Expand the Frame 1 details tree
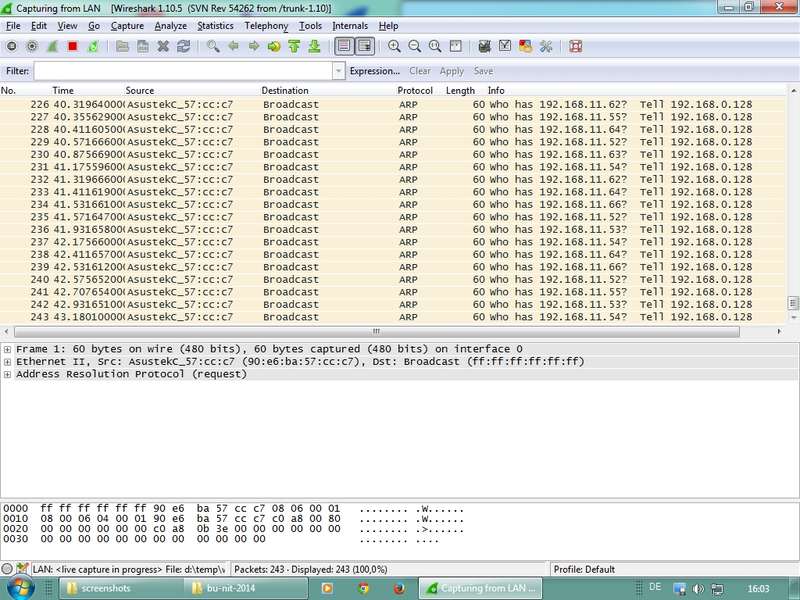Image resolution: width=800 pixels, height=600 pixels. click(x=8, y=349)
